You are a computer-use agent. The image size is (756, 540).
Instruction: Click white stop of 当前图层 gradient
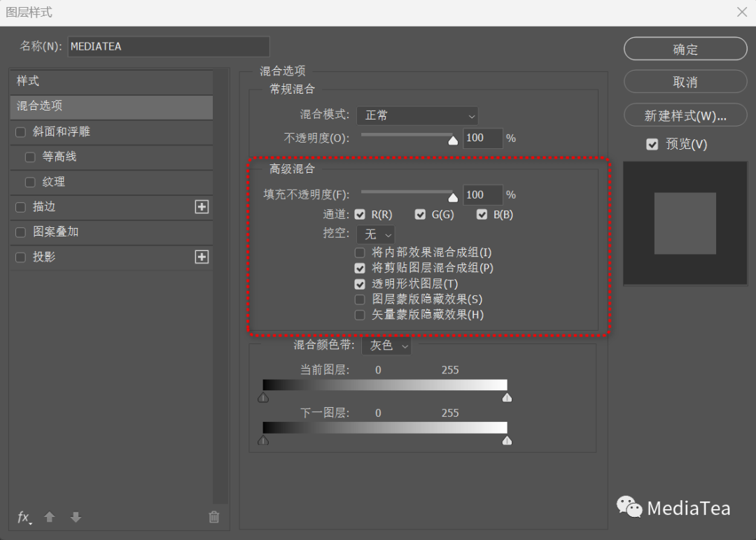(507, 397)
